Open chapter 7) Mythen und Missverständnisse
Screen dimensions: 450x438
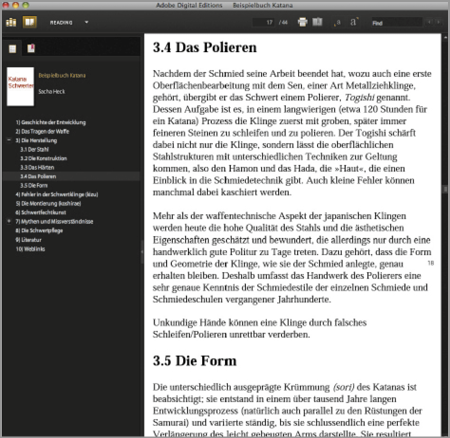click(54, 221)
